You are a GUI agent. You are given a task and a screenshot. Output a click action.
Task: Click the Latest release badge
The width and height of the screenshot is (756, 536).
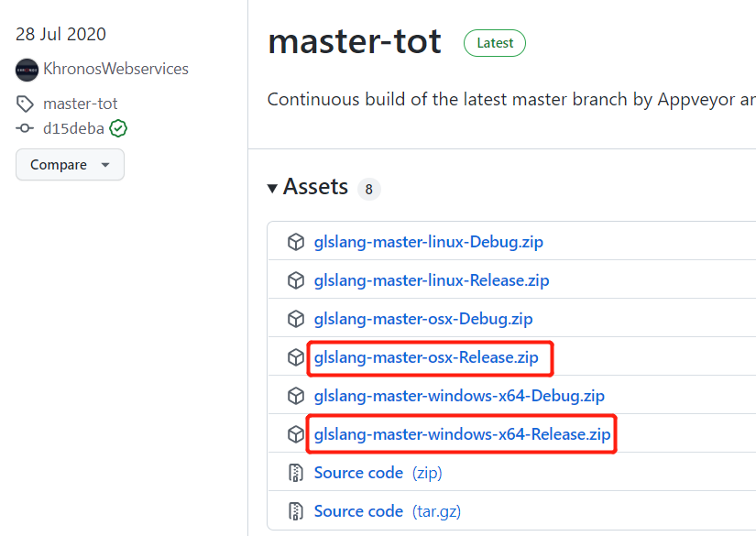tap(495, 43)
